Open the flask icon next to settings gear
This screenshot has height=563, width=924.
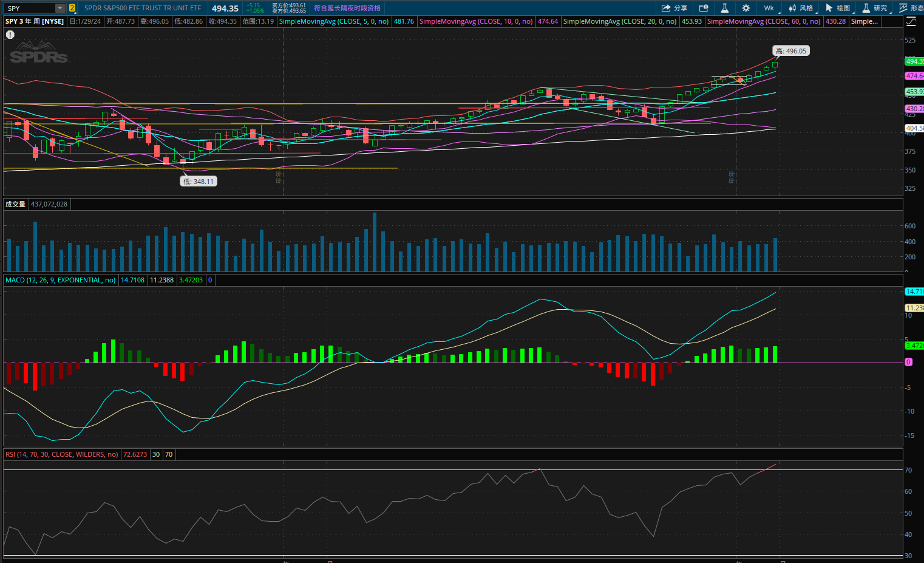click(725, 8)
